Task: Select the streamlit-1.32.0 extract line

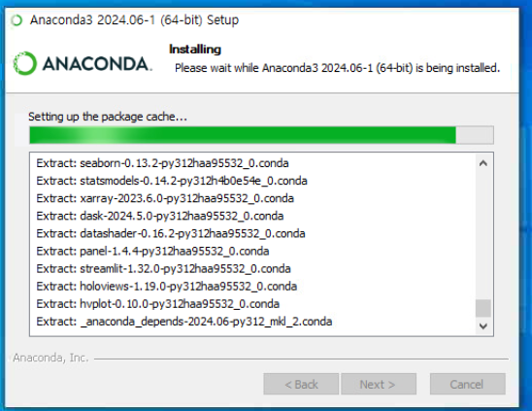Action: [163, 269]
